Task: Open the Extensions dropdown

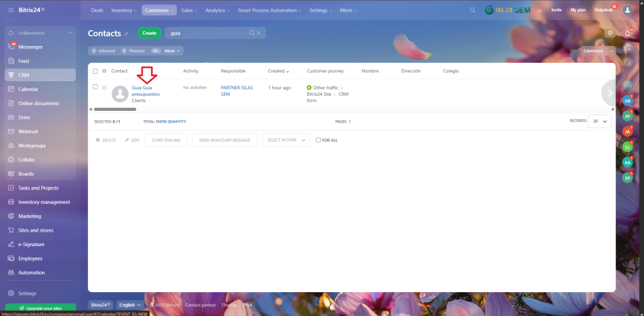Action: pyautogui.click(x=597, y=50)
